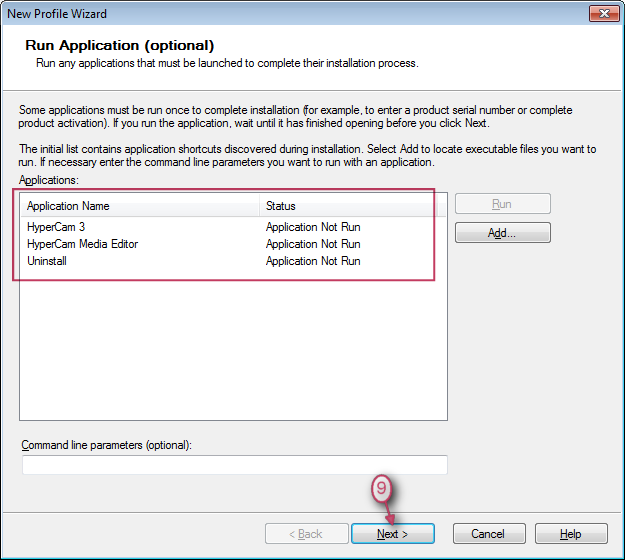This screenshot has height=560, width=625.
Task: Select the HyperCam 3 application row
Action: click(233, 227)
